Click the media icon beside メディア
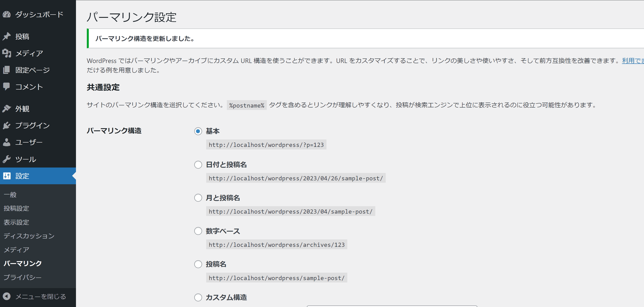644x307 pixels. pyautogui.click(x=7, y=53)
